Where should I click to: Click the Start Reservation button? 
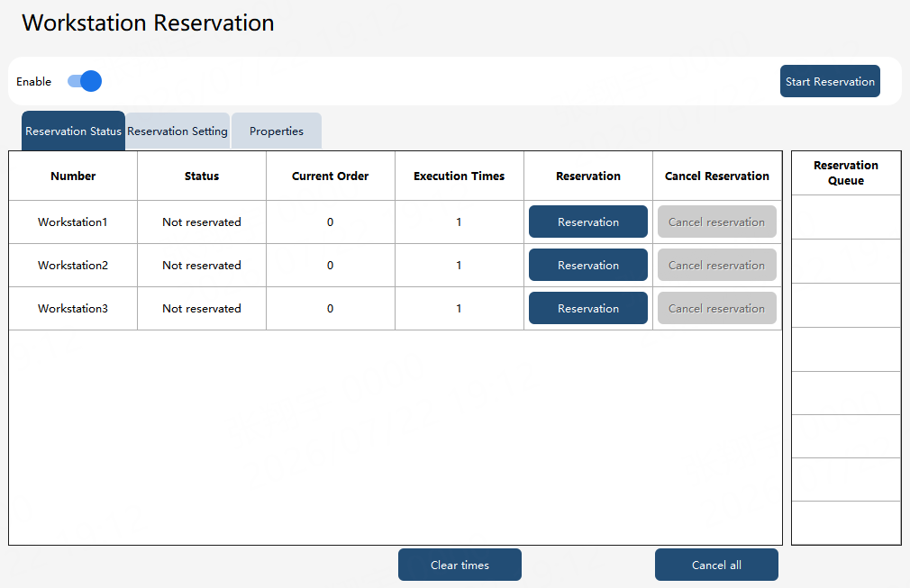pos(830,81)
